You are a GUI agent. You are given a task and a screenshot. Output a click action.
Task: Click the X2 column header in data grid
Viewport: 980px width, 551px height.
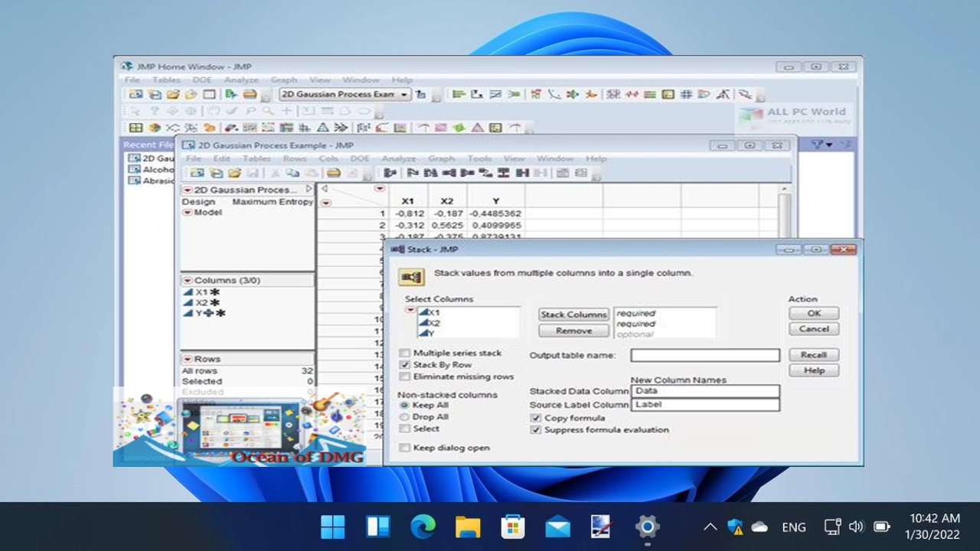coord(446,201)
